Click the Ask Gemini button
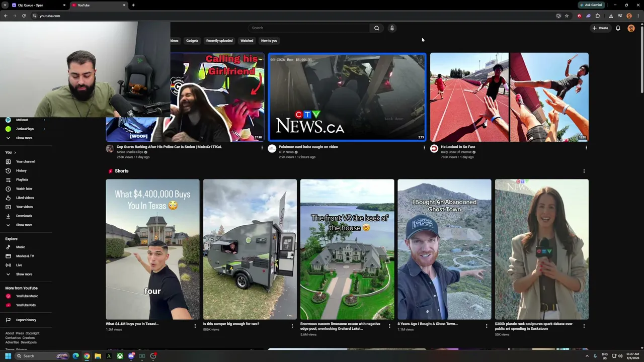Viewport: 644px width, 362px height. (591, 5)
